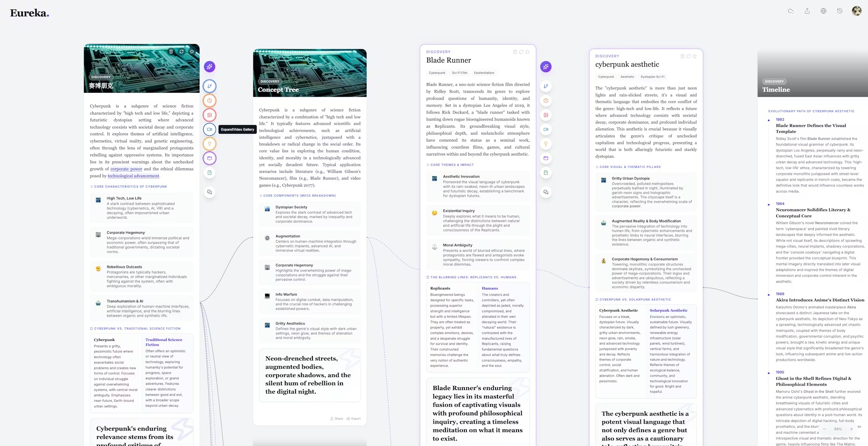Viewport: 868px width, 446px height.
Task: Click the lightbulb insight icon next to Blade Runner card
Action: pos(546,144)
